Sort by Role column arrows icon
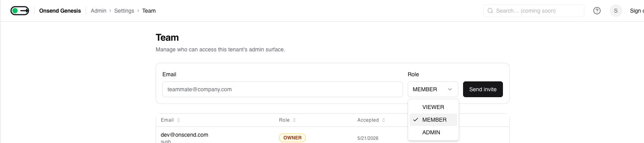Screen dimensions: 644x143 [x=294, y=120]
